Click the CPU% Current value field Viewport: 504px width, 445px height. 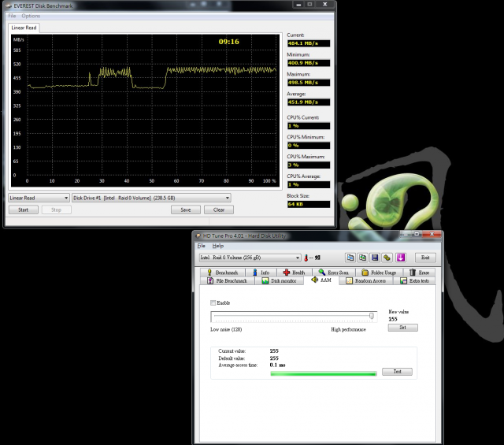(x=309, y=126)
